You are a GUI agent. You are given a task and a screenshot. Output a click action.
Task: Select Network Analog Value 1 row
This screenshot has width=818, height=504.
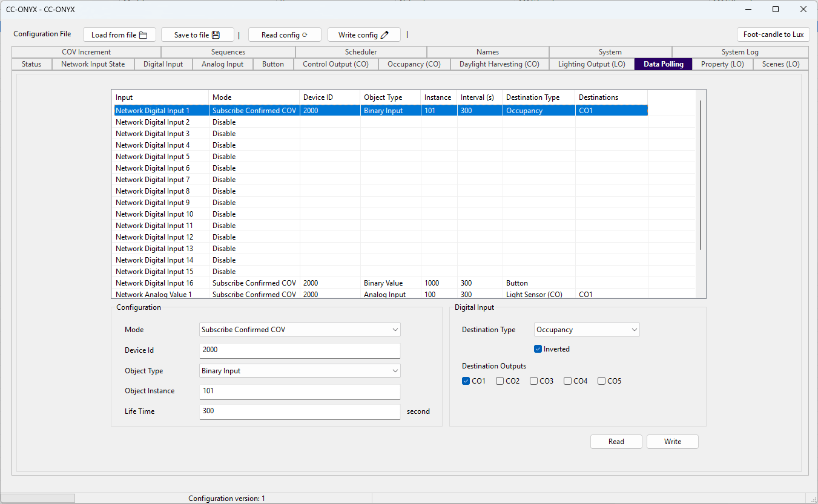point(381,294)
